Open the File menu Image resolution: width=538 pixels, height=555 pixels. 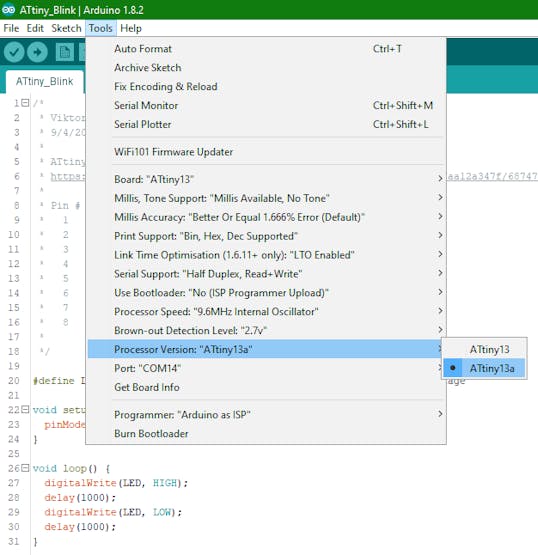click(11, 28)
